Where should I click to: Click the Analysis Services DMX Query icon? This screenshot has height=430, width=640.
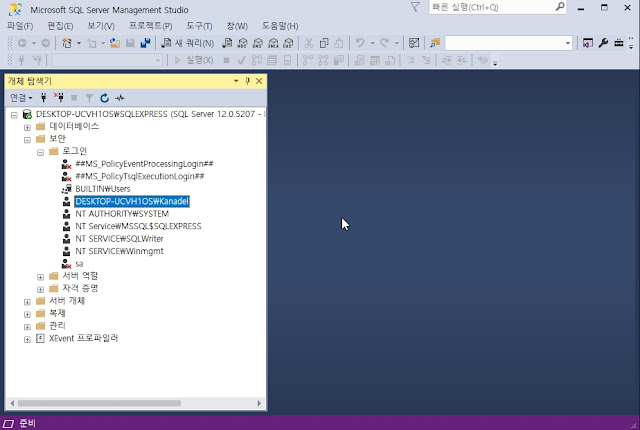click(258, 43)
